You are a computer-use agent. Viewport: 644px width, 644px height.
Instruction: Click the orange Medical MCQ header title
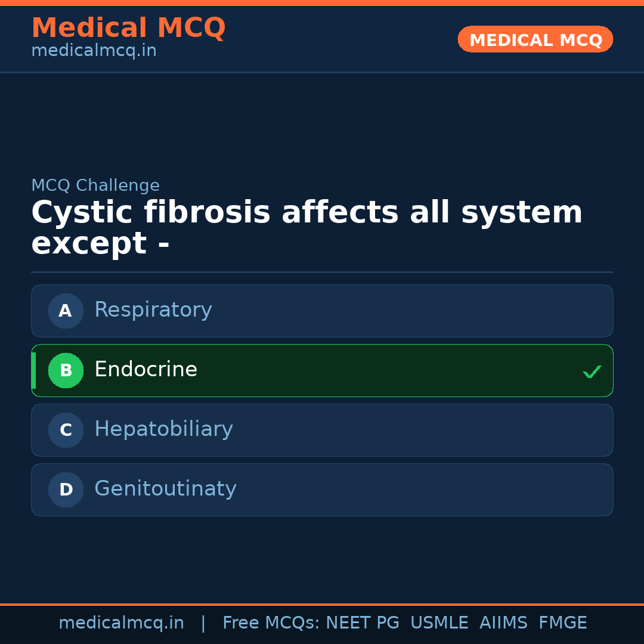pos(128,28)
